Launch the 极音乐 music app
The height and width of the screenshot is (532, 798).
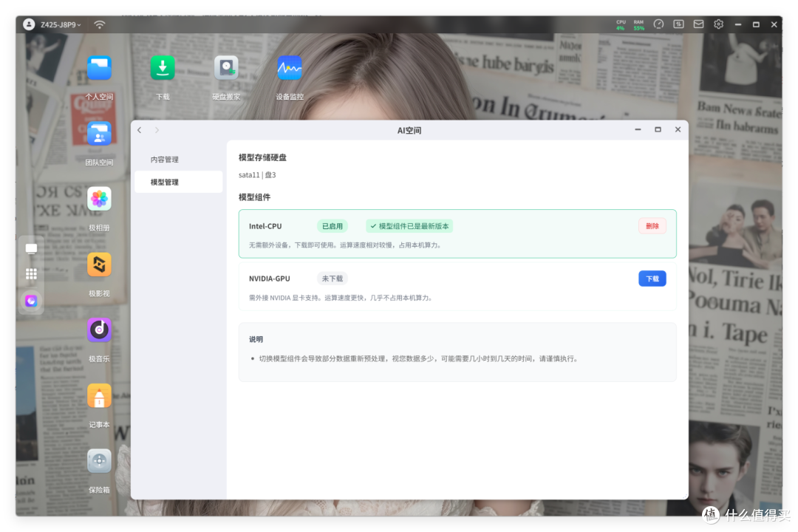99,330
